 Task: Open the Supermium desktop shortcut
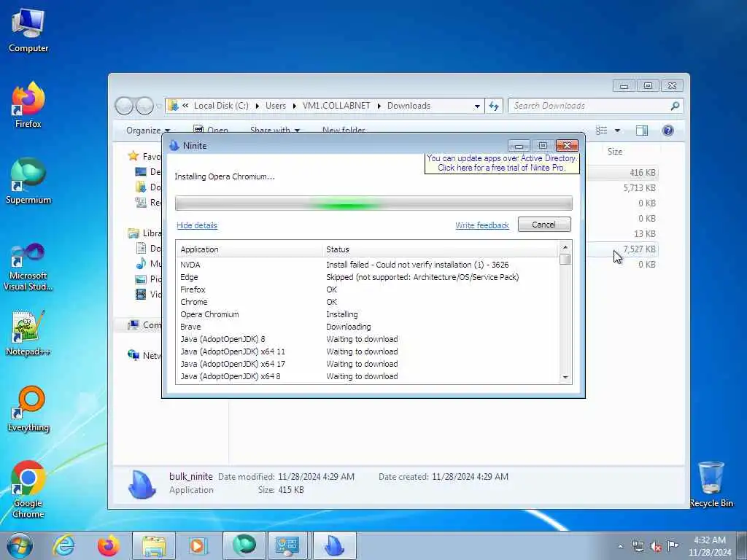[x=28, y=181]
